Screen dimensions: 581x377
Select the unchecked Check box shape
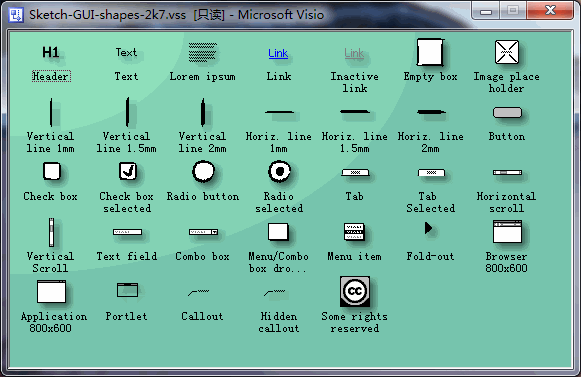pos(52,171)
